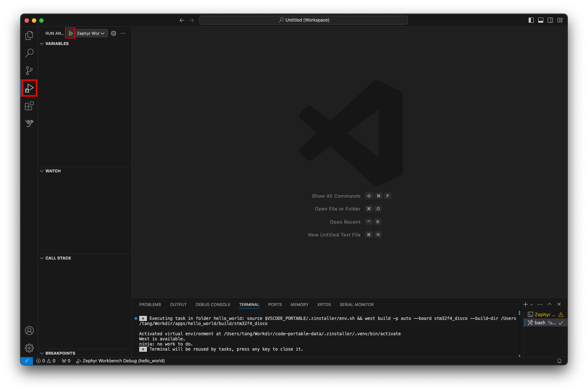The height and width of the screenshot is (392, 588).
Task: Select the Zephyr terminal showing a warning
Action: click(x=542, y=314)
